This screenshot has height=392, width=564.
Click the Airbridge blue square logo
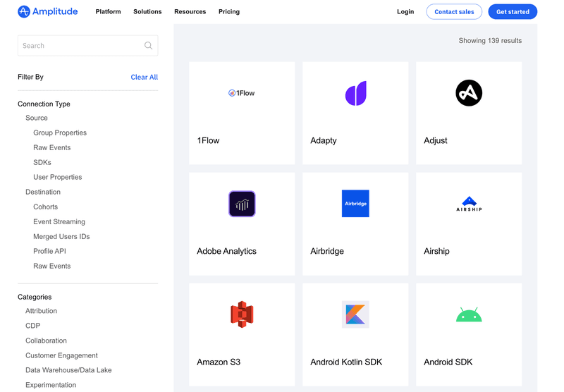click(x=355, y=204)
